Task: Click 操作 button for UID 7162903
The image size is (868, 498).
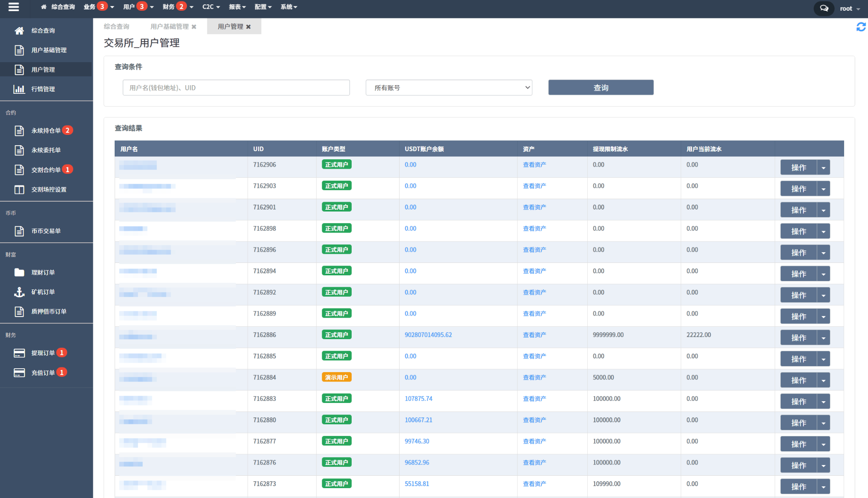Action: [798, 189]
